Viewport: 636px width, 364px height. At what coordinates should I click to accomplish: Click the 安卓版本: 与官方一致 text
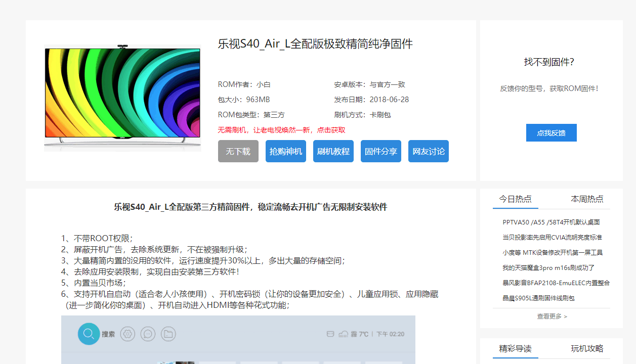[370, 84]
